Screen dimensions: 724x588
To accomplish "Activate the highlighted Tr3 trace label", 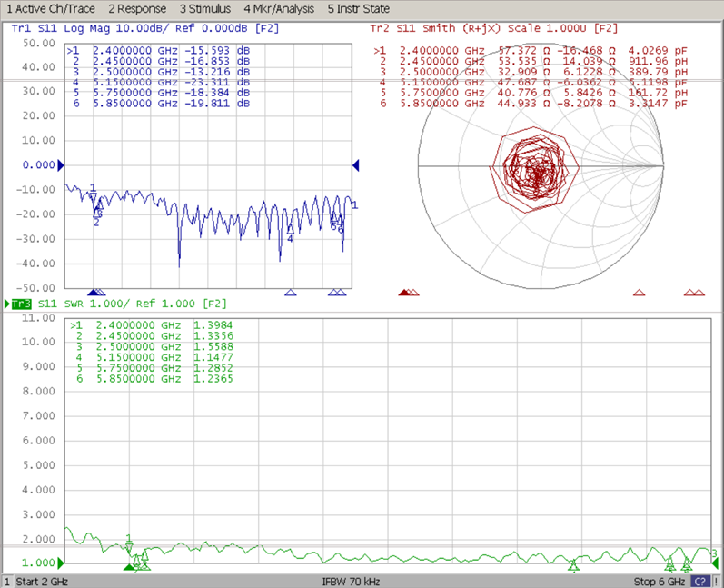I will (x=22, y=304).
